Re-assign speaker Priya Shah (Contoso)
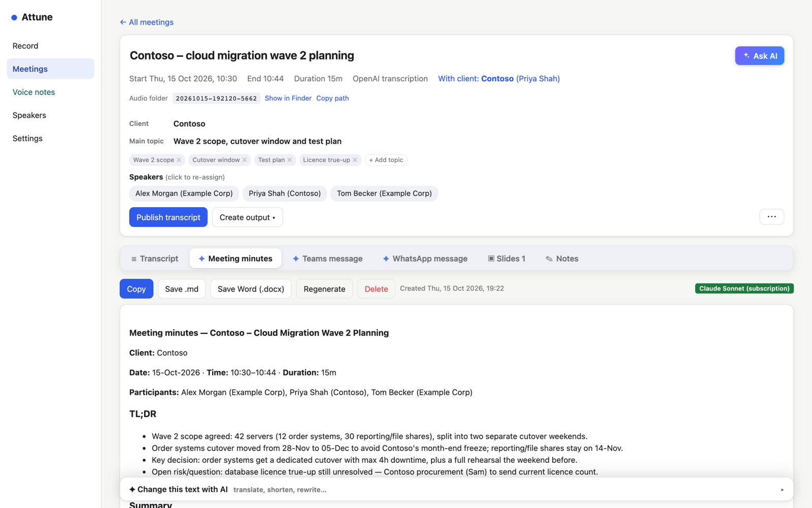 point(285,194)
